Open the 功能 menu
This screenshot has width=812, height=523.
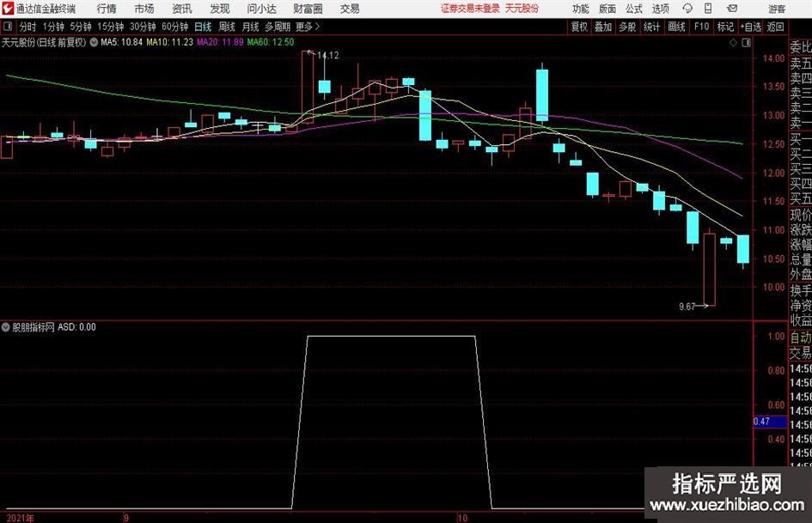[x=581, y=9]
